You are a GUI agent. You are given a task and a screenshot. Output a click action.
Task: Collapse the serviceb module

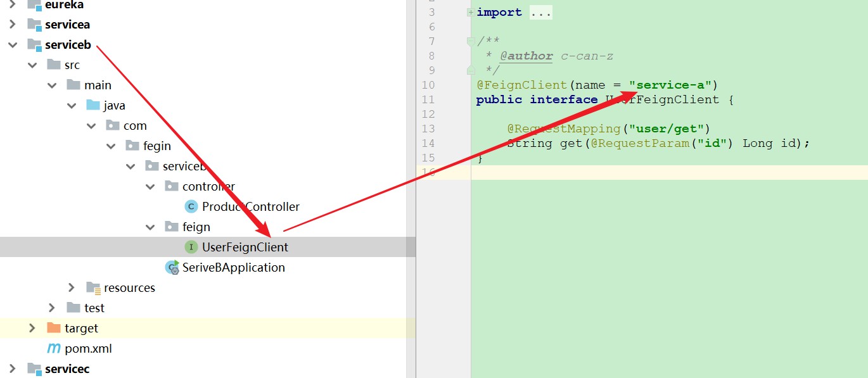[x=12, y=45]
